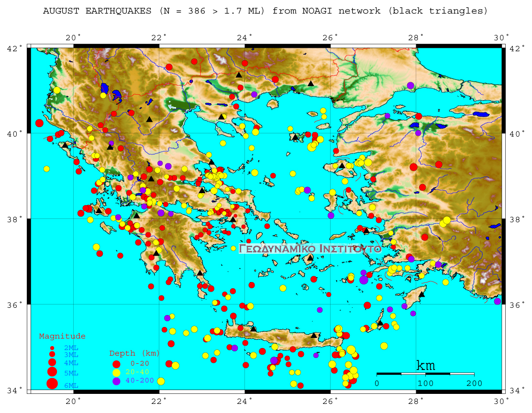Click the purple circle near Istanbul coast
The image size is (532, 413).
point(410,86)
